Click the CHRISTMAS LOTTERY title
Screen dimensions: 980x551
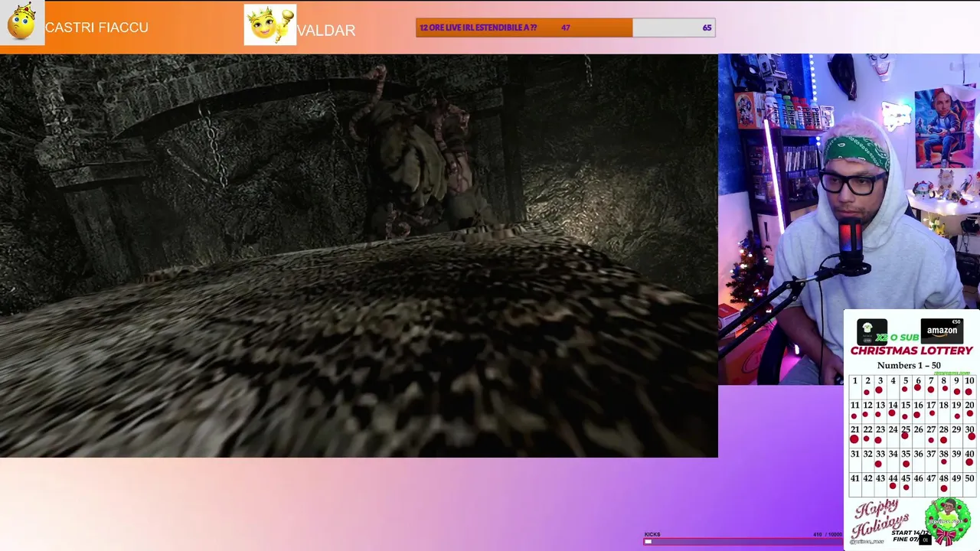911,350
